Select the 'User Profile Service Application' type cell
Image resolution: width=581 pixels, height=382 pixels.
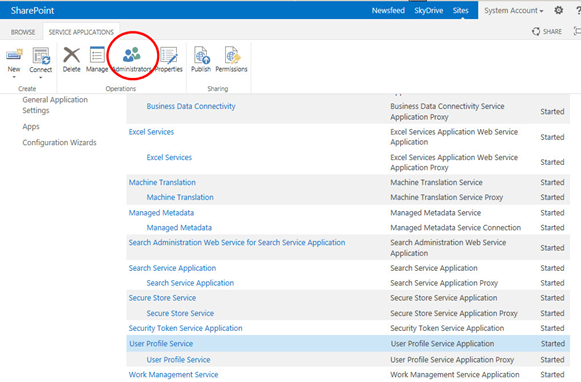[442, 343]
